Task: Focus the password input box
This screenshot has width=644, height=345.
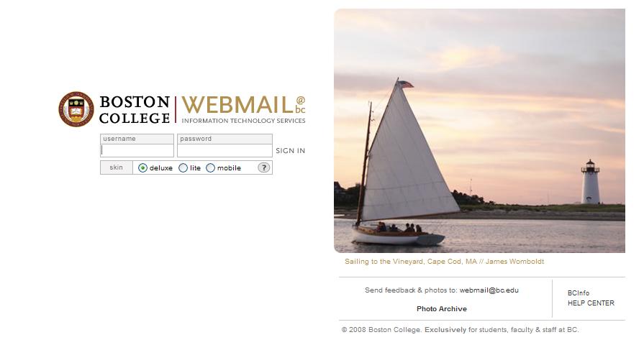Action: 225,151
